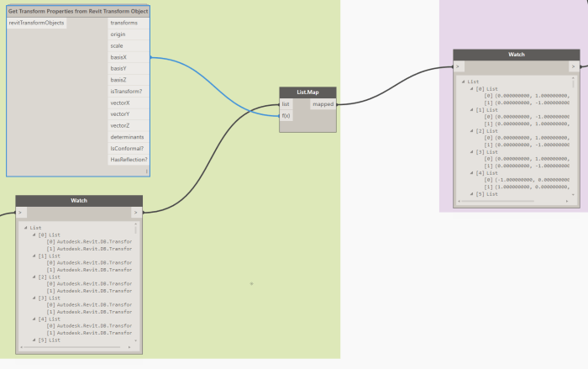The width and height of the screenshot is (588, 369).
Task: Click the basisX output port
Action: (128, 57)
